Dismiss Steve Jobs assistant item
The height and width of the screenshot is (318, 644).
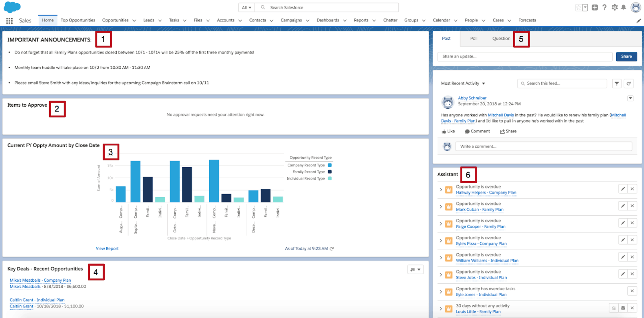(x=632, y=274)
